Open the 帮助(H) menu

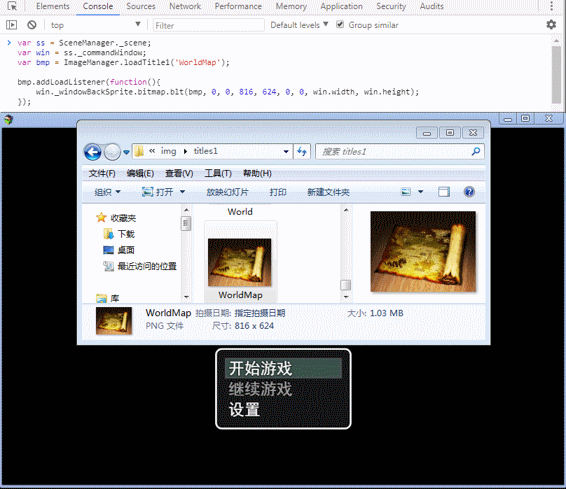(x=257, y=173)
